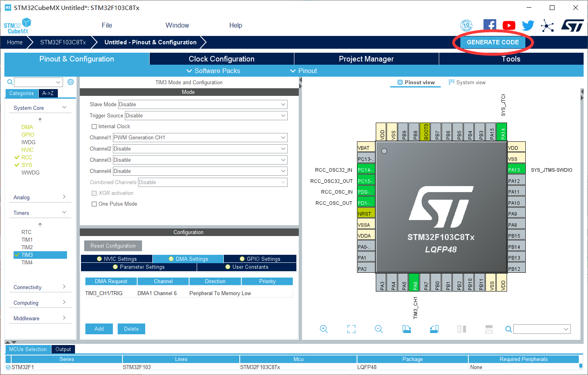This screenshot has width=588, height=375.
Task: Switch to the Project Manager tab
Action: click(366, 59)
